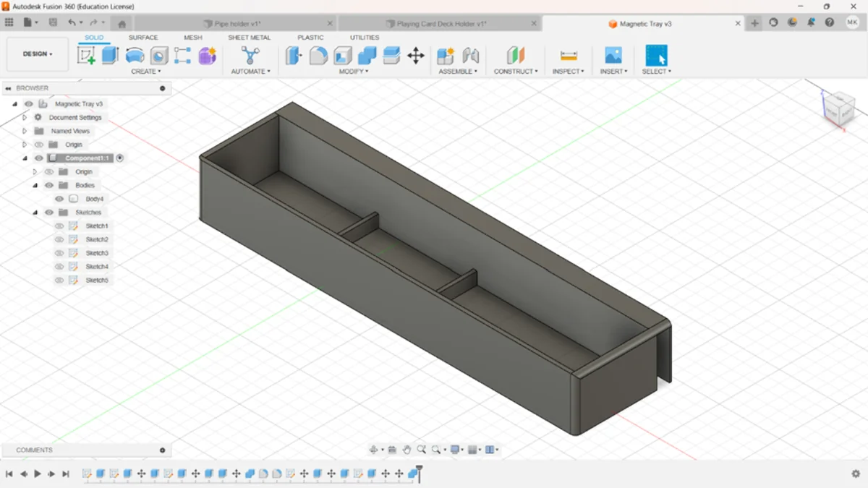
Task: Activate the Move/Copy tool
Action: click(x=416, y=56)
